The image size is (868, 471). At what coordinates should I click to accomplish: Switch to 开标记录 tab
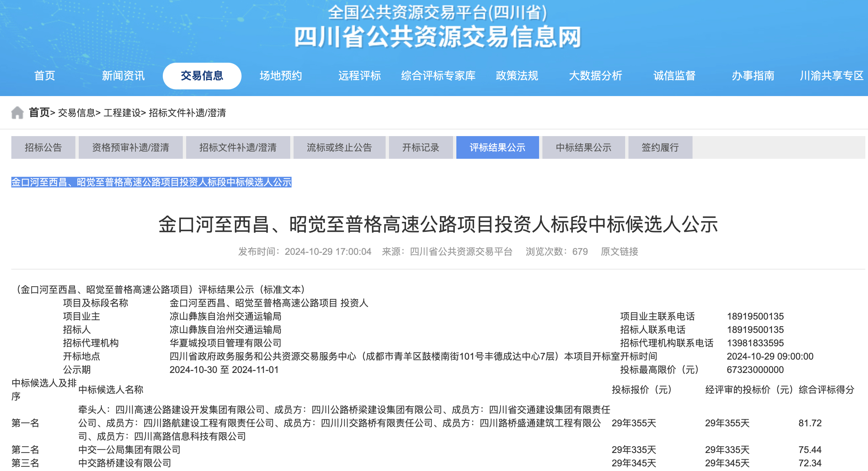click(421, 147)
